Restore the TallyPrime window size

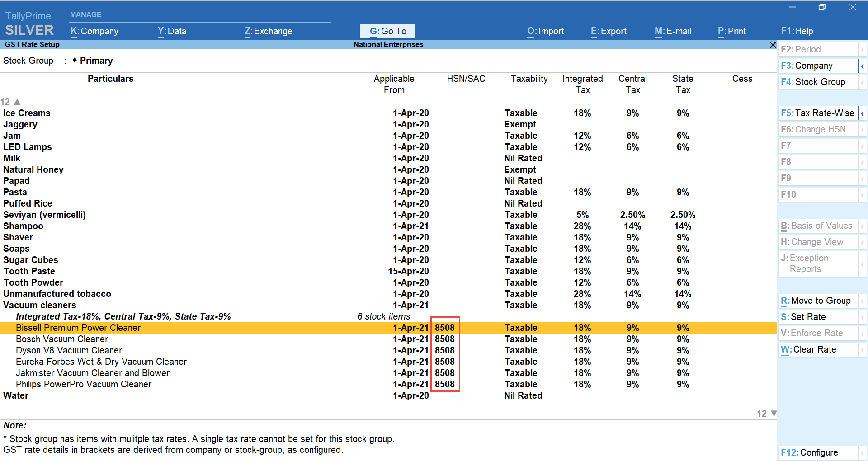tap(822, 7)
